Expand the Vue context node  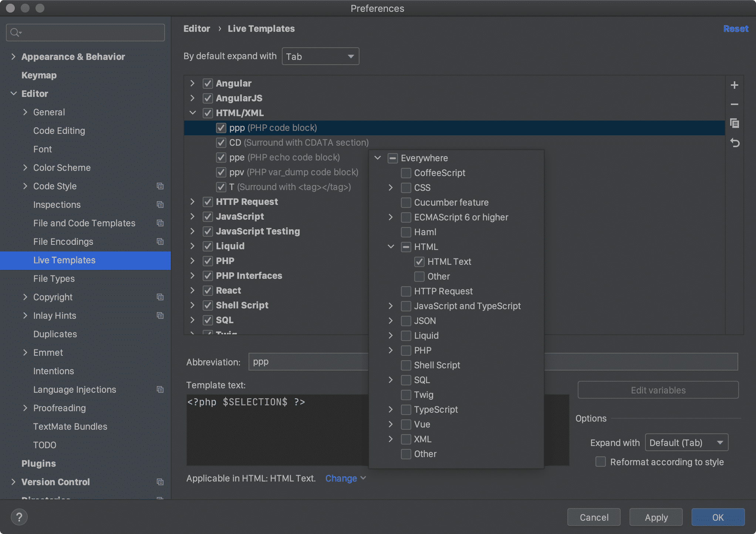[x=391, y=424]
